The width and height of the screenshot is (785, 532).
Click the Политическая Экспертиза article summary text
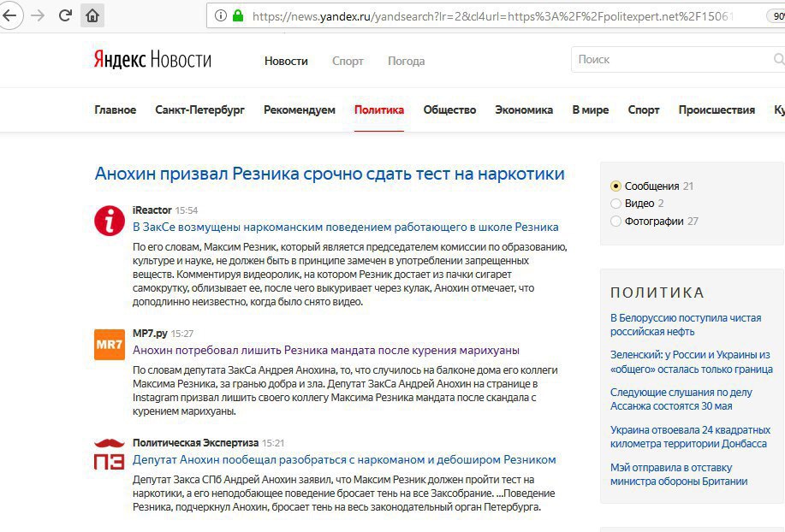(343, 494)
